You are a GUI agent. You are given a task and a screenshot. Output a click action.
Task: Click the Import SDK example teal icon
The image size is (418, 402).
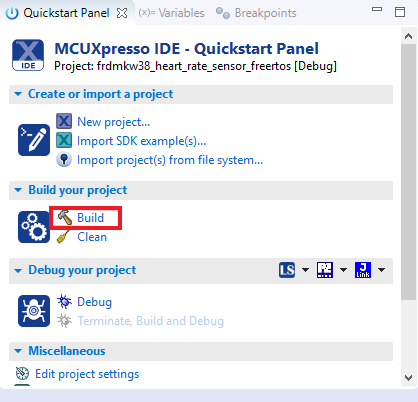point(64,140)
